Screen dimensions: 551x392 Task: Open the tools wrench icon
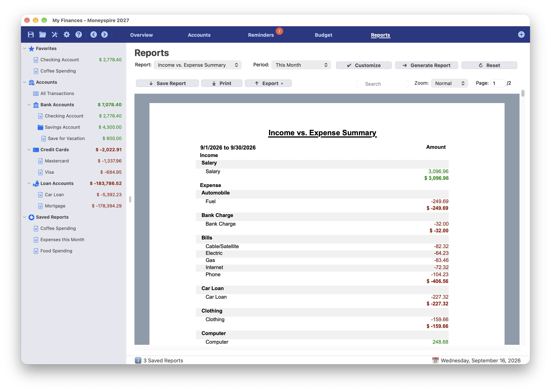(x=55, y=34)
